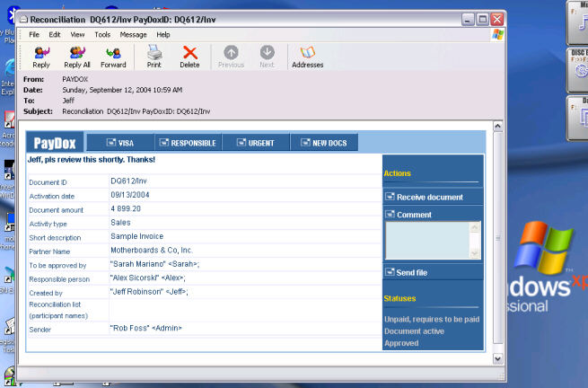Click inside the Comment text area
This screenshot has height=388, width=588.
[427, 240]
